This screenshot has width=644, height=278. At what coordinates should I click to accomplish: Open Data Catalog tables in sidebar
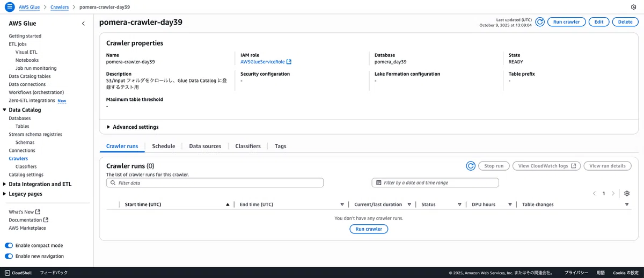coord(30,76)
